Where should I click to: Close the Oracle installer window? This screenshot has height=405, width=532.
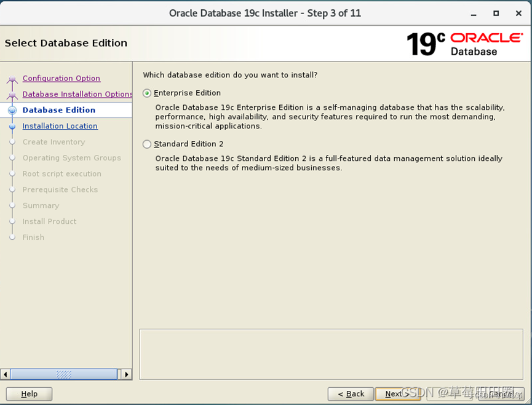518,14
